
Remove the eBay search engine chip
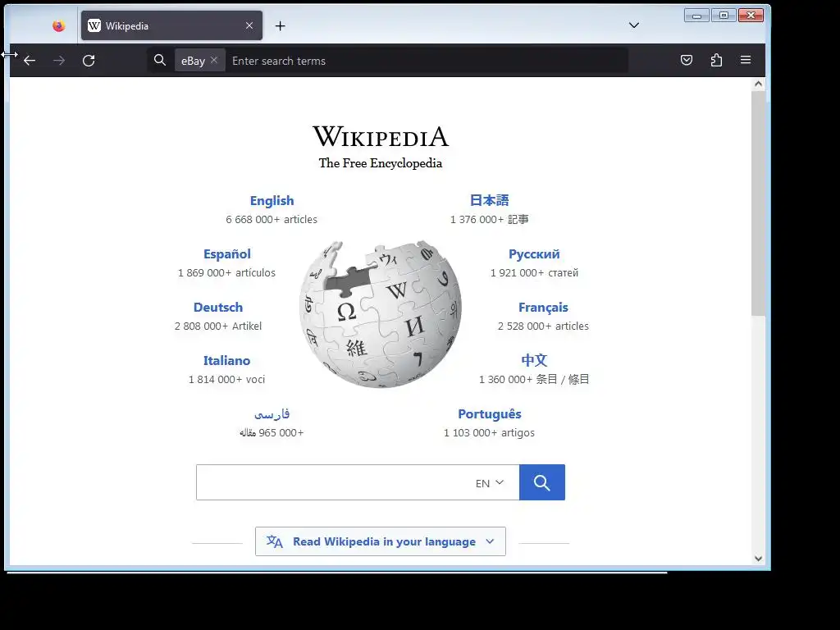pyautogui.click(x=214, y=60)
